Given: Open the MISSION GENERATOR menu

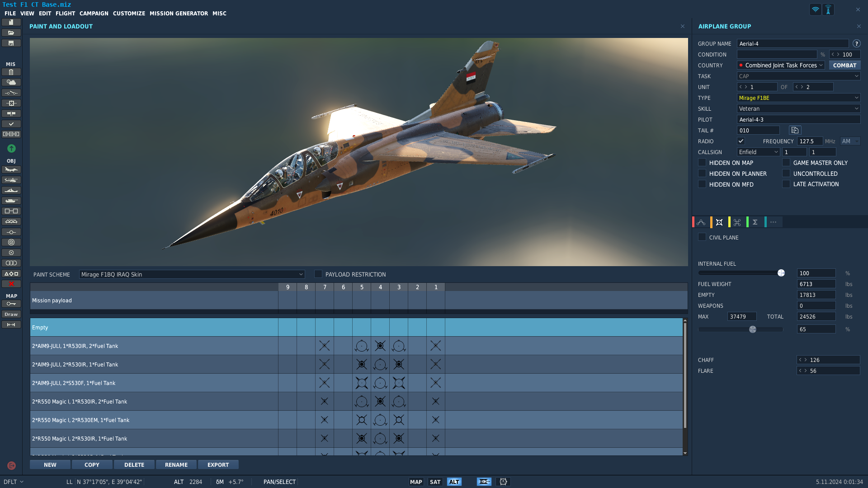Looking at the screenshot, I should [x=179, y=13].
